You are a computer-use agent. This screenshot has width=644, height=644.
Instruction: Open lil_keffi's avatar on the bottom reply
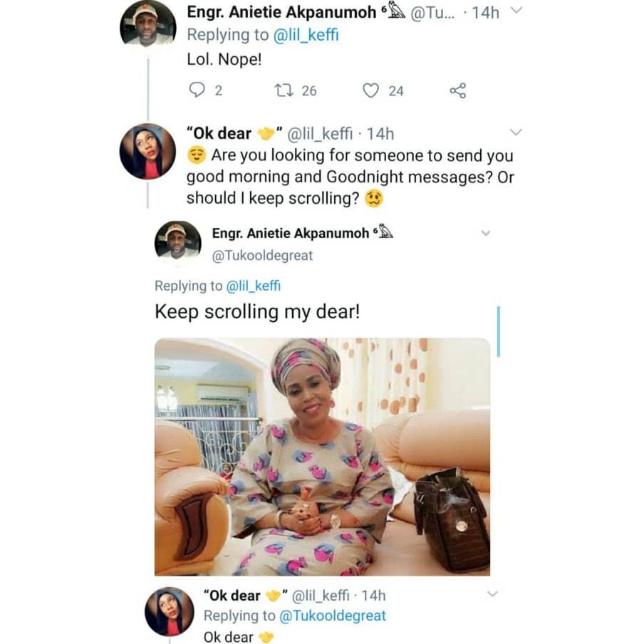(170, 611)
